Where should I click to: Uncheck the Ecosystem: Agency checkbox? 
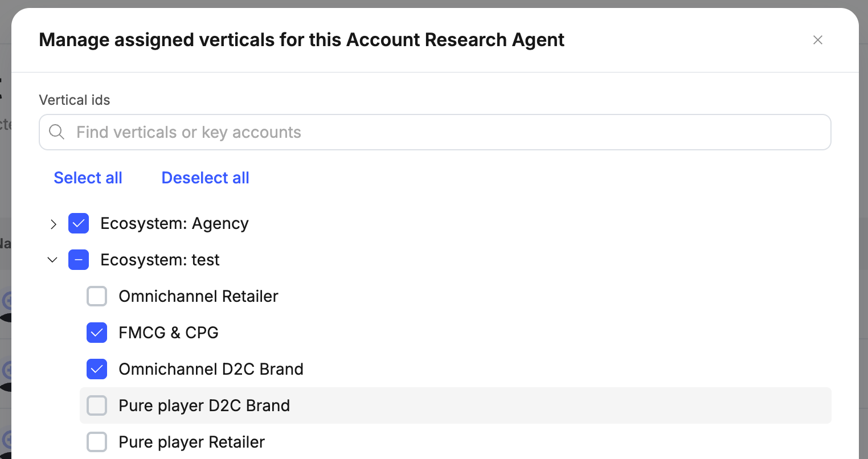tap(79, 223)
